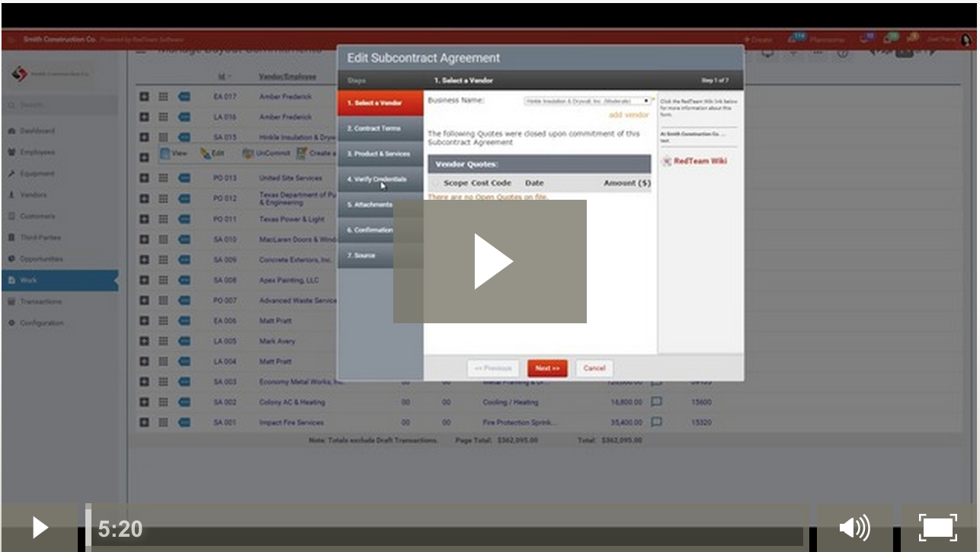
Task: Click the Smith Construction logo in the sidebar
Action: tap(50, 74)
